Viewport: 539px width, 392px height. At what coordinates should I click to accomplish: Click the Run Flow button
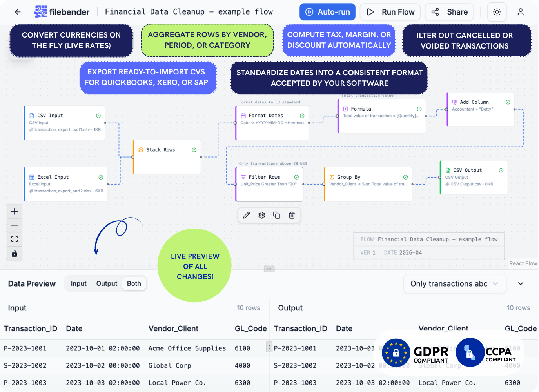[390, 12]
